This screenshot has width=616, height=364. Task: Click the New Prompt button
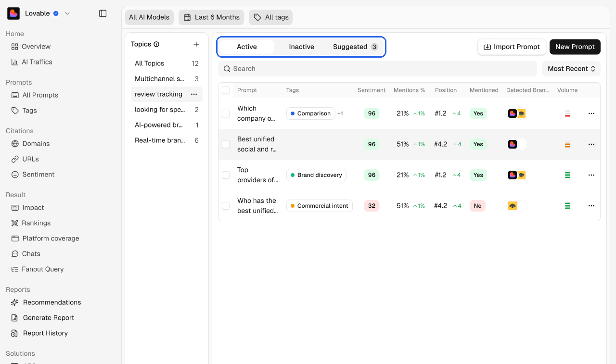pyautogui.click(x=575, y=47)
